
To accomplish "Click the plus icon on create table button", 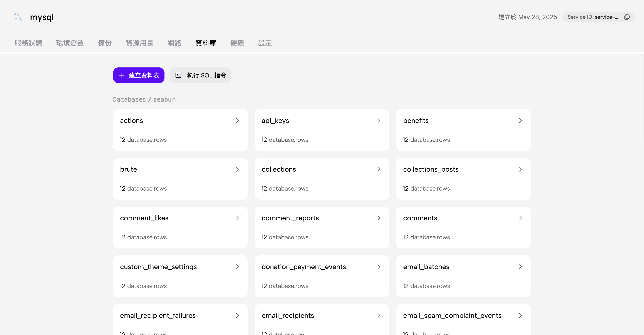I will pos(122,75).
